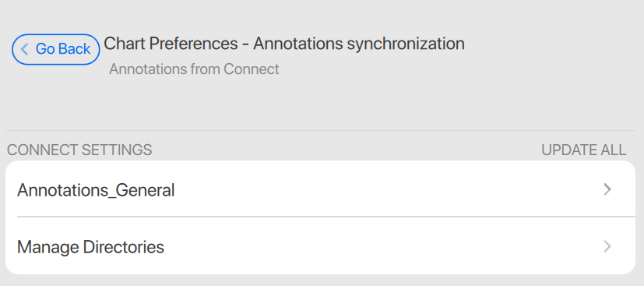Select the Manage Directories label text
Screen dimensions: 644x286
click(90, 247)
